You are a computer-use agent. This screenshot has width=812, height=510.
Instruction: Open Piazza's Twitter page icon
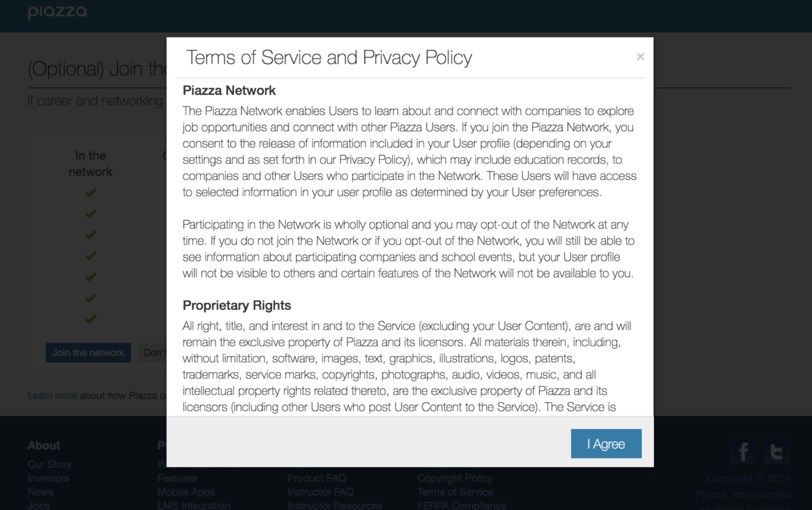click(776, 452)
